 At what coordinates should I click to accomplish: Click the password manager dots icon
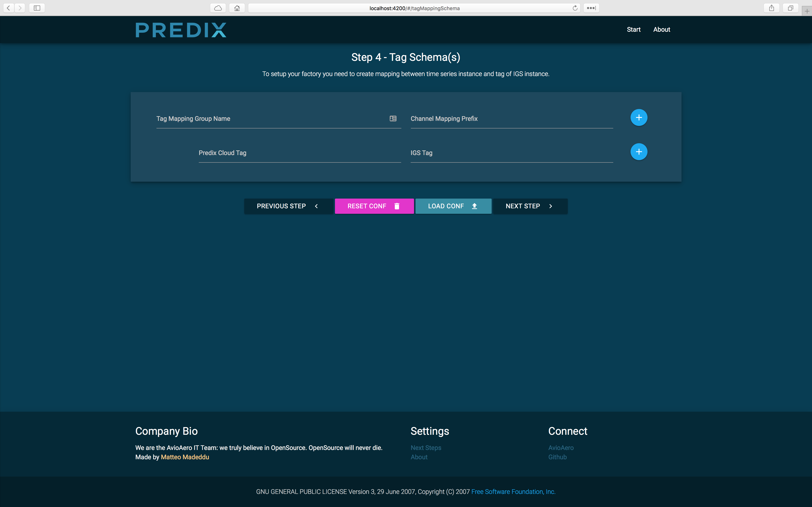(591, 8)
